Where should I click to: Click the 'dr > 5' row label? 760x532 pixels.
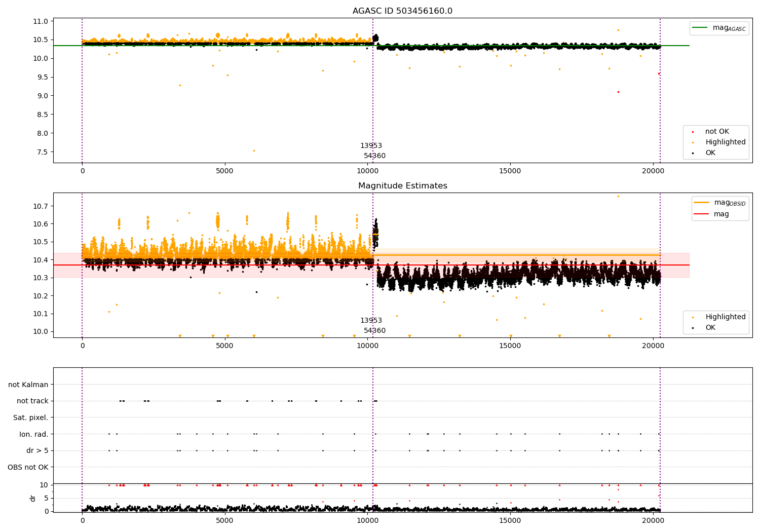click(x=37, y=450)
